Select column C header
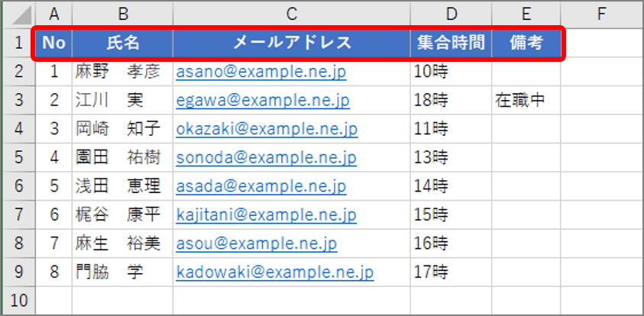The image size is (644, 316). click(291, 13)
